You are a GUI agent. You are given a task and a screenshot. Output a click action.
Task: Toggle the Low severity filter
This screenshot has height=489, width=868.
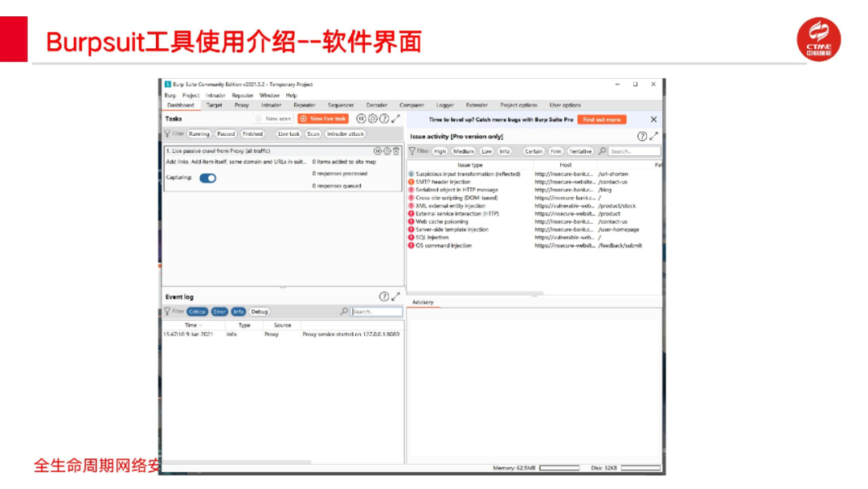pyautogui.click(x=487, y=151)
